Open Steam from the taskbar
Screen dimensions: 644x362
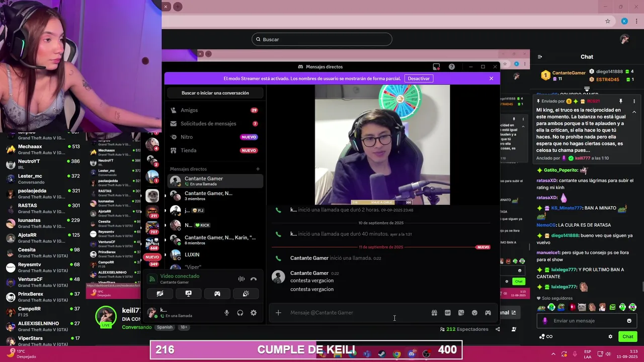point(382,354)
